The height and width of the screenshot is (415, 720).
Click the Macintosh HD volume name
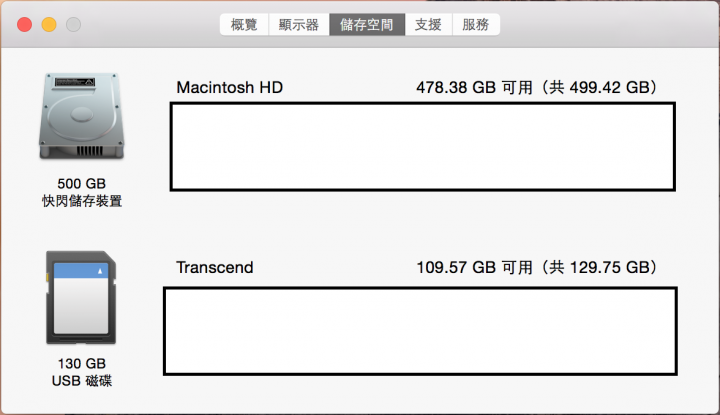coord(230,87)
